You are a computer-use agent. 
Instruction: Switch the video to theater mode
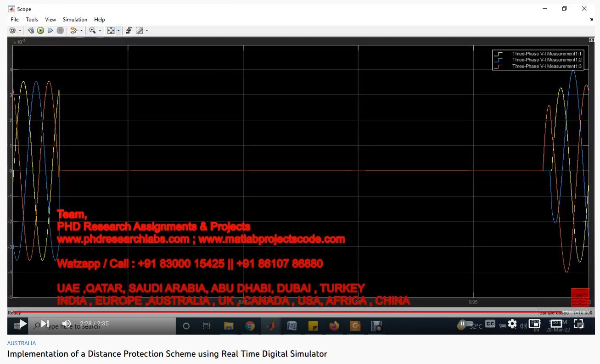pos(556,324)
